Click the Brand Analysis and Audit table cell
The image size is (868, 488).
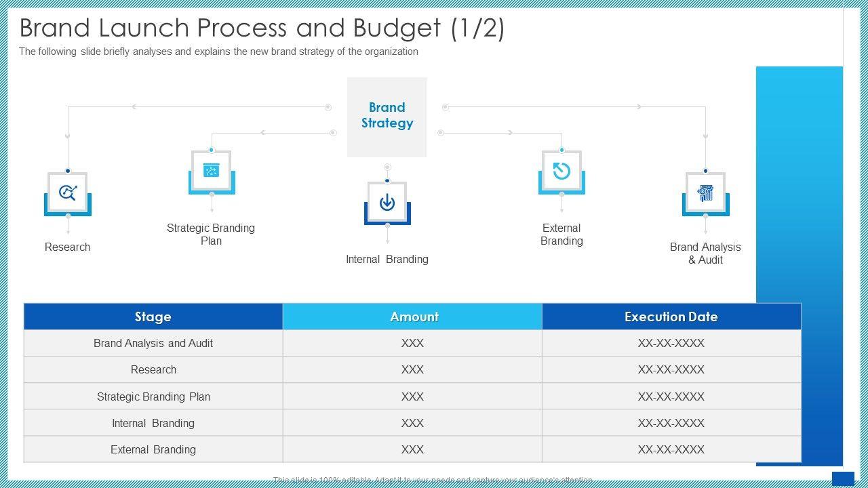(153, 343)
